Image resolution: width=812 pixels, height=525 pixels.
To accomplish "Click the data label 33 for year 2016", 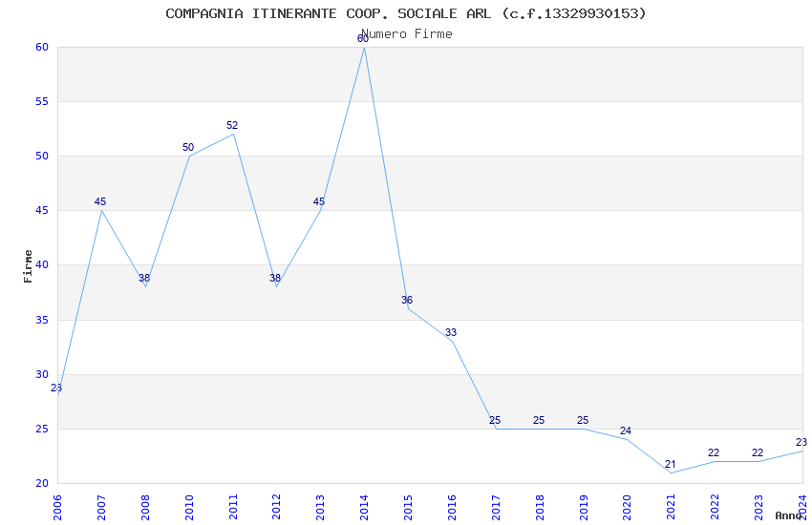I will [x=451, y=332].
